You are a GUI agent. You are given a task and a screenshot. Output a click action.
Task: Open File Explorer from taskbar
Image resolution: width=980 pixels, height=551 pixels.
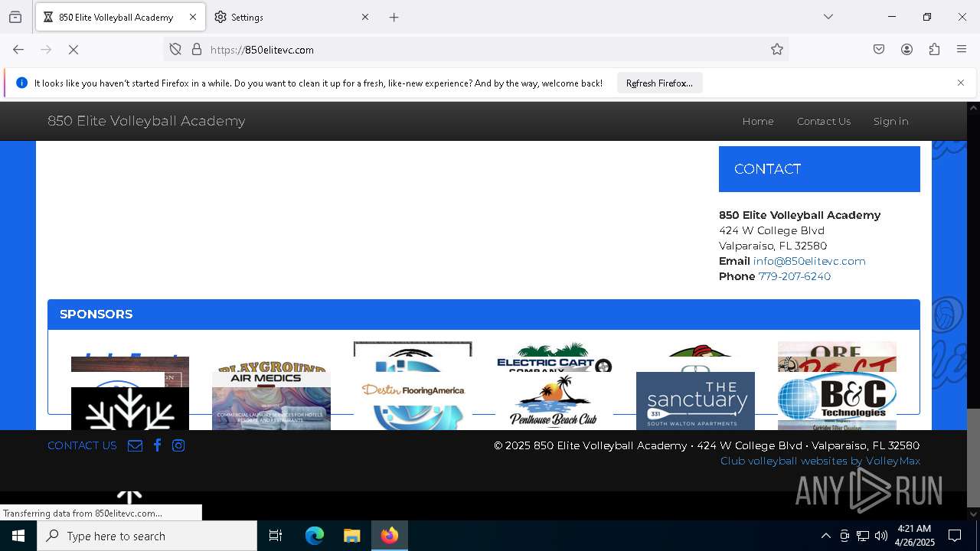pyautogui.click(x=351, y=536)
